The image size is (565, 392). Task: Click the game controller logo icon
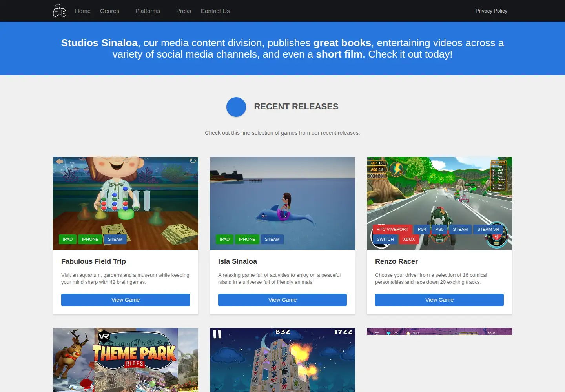pyautogui.click(x=60, y=11)
